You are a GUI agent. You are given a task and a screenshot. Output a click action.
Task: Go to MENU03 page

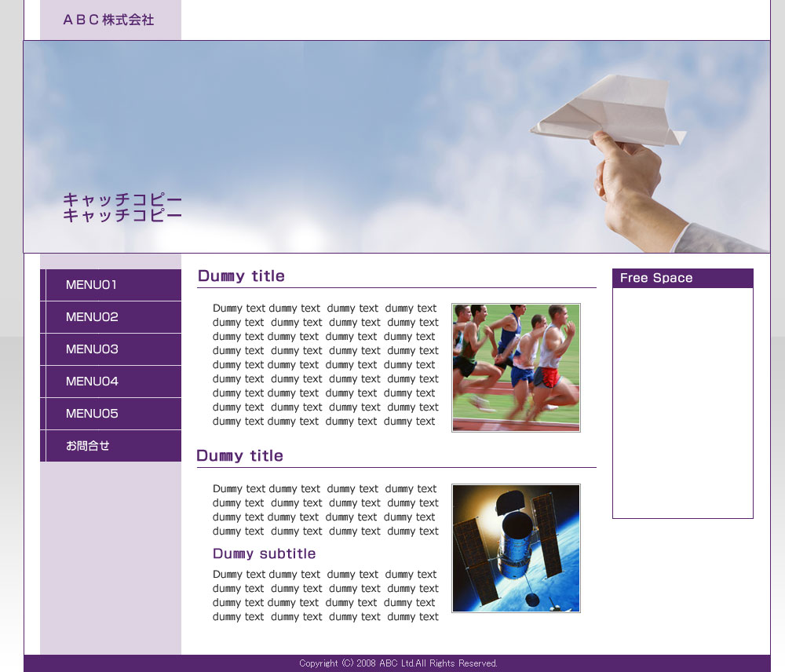click(x=111, y=349)
